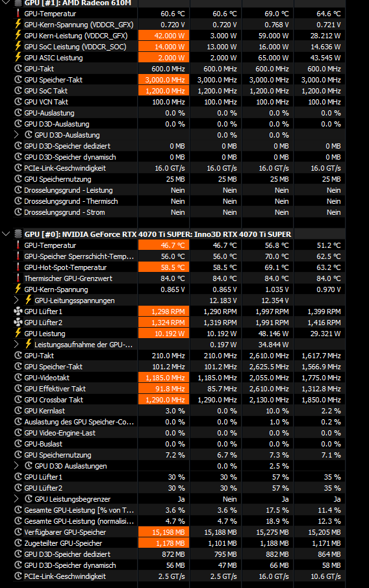This screenshot has height=588, width=369.
Task: Select the GPU-Buslast row
Action: coord(179,444)
